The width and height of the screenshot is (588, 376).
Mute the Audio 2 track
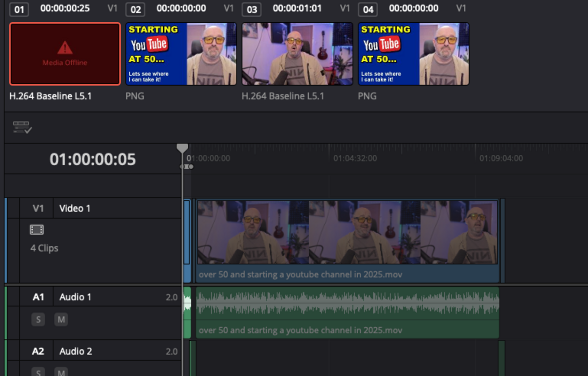click(61, 372)
